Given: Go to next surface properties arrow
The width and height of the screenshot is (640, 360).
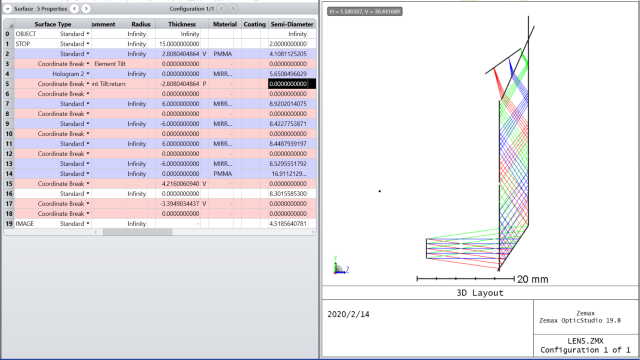Looking at the screenshot, I should pyautogui.click(x=86, y=9).
